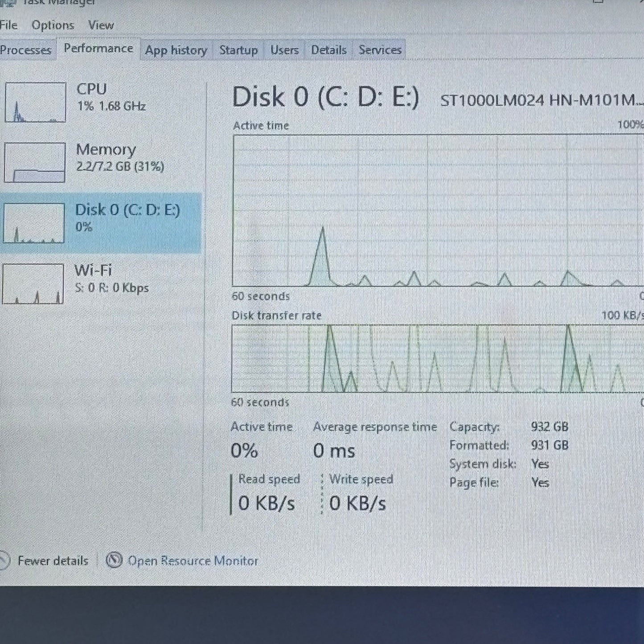Select the Performance tab
The width and height of the screenshot is (644, 644).
click(98, 49)
